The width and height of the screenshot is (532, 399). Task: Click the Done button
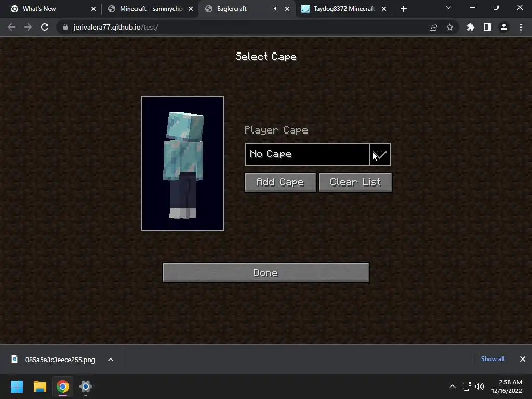coord(266,273)
